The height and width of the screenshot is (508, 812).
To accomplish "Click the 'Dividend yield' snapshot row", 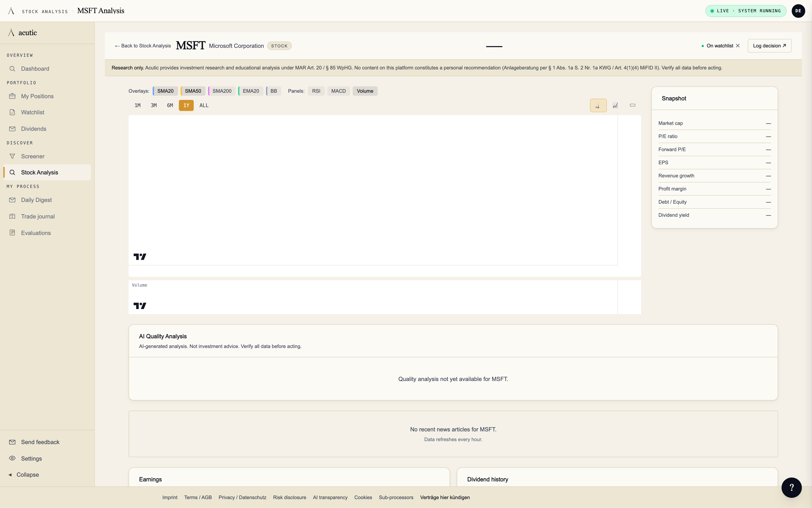I will 714,215.
